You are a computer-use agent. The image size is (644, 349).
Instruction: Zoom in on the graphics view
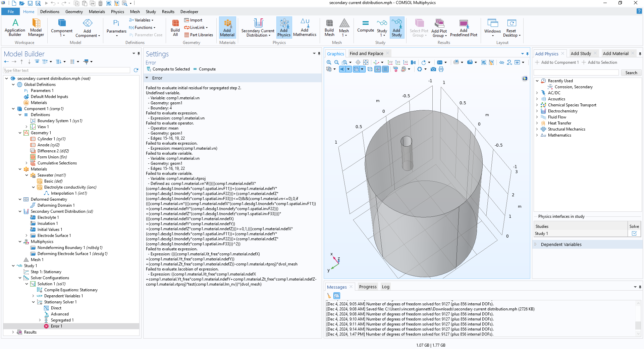point(329,62)
